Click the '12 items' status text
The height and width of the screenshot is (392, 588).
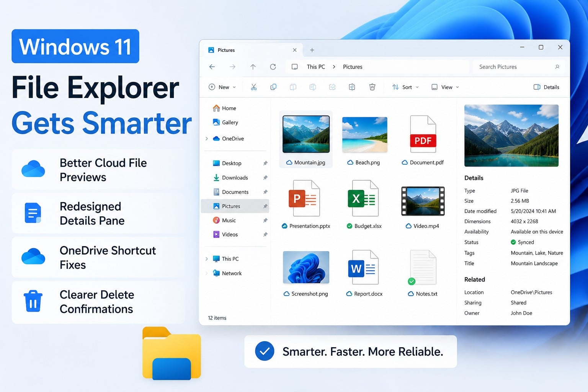click(x=217, y=318)
